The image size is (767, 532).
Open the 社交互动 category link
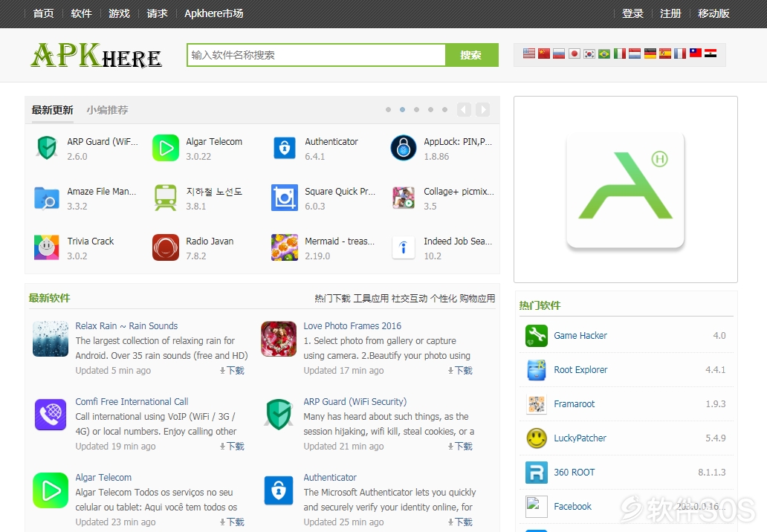[410, 298]
